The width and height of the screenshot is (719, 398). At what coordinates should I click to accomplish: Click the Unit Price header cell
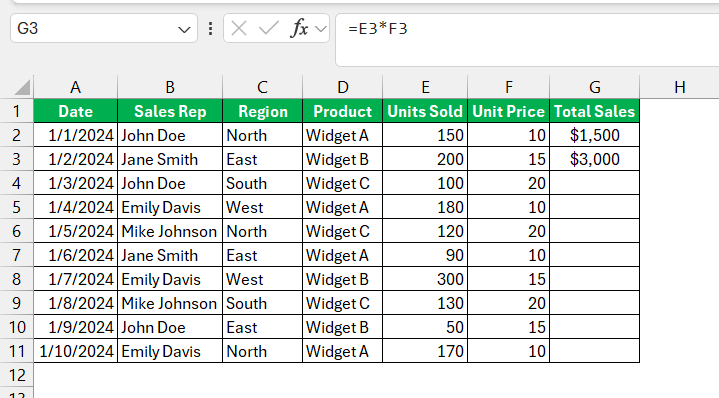(x=509, y=111)
